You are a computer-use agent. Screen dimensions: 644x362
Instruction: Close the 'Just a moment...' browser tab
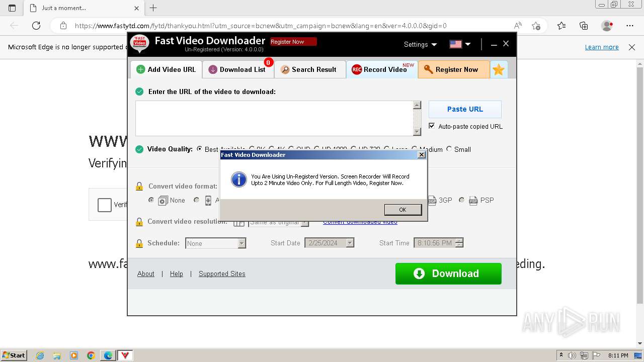click(137, 8)
